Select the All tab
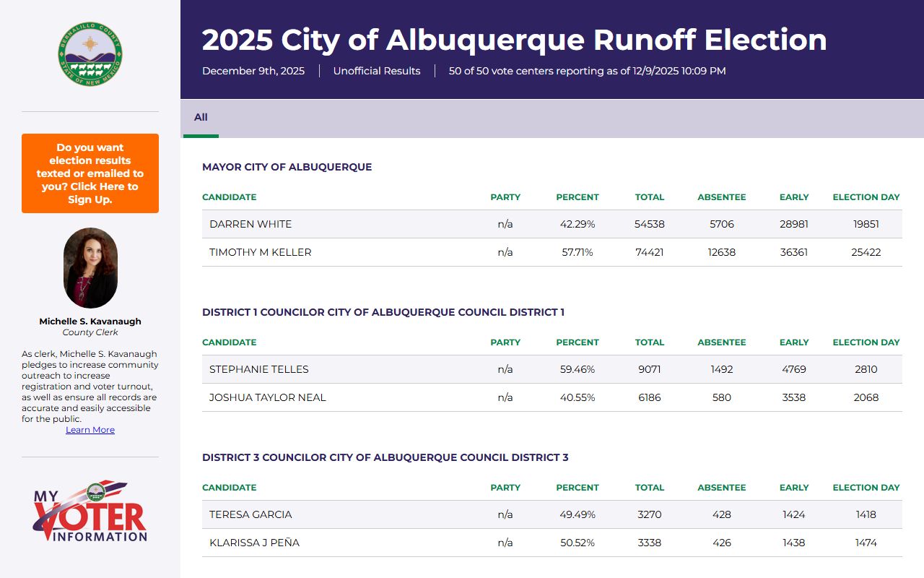924x578 pixels. (201, 118)
